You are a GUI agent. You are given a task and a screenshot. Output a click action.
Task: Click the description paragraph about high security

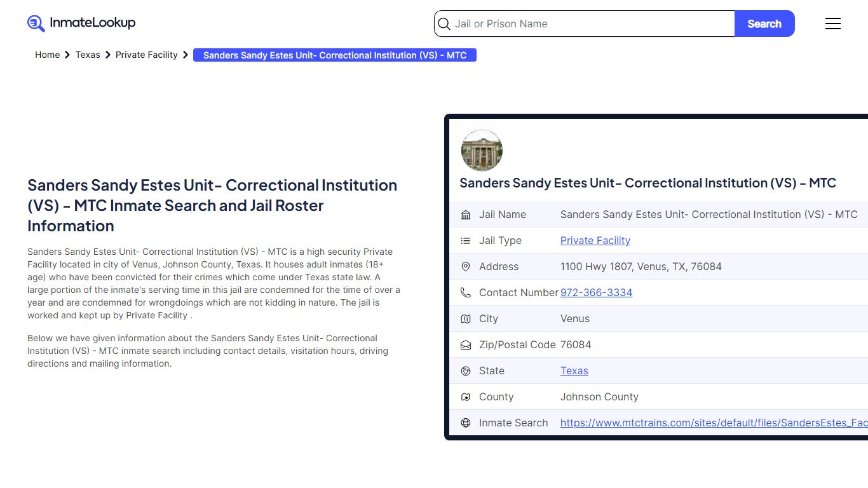[214, 283]
